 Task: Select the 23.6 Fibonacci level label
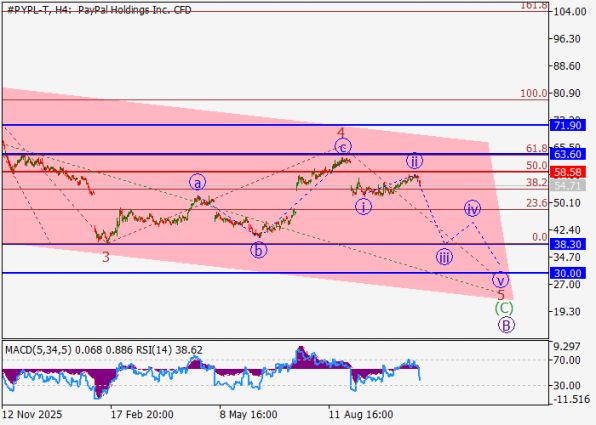[537, 203]
